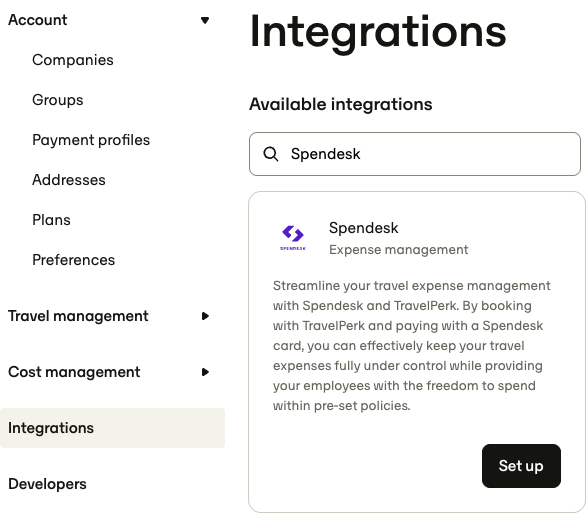Open Preferences in the sidebar
588x515 pixels.
pos(74,260)
